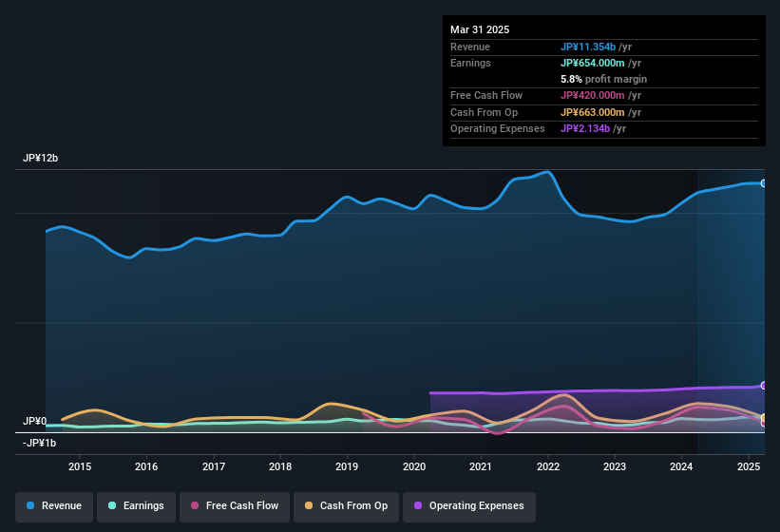Screen dimensions: 780x532
Task: Click the JP¥2.134b operating expenses value
Action: pos(585,129)
